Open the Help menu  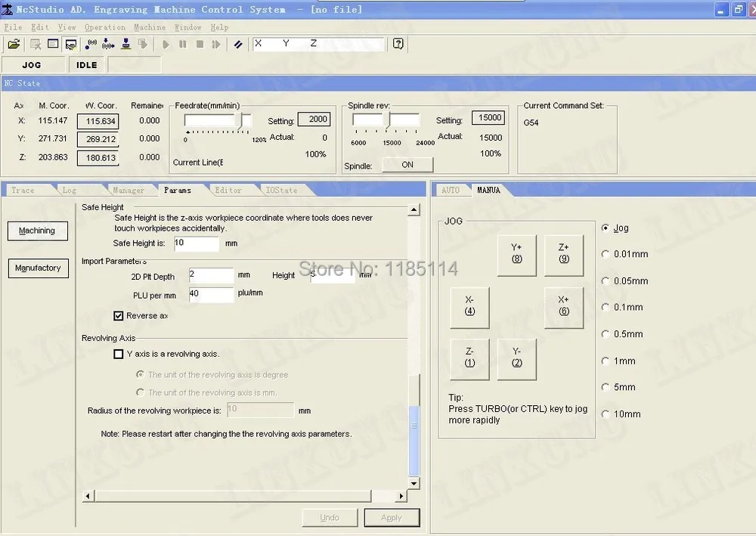tap(219, 27)
